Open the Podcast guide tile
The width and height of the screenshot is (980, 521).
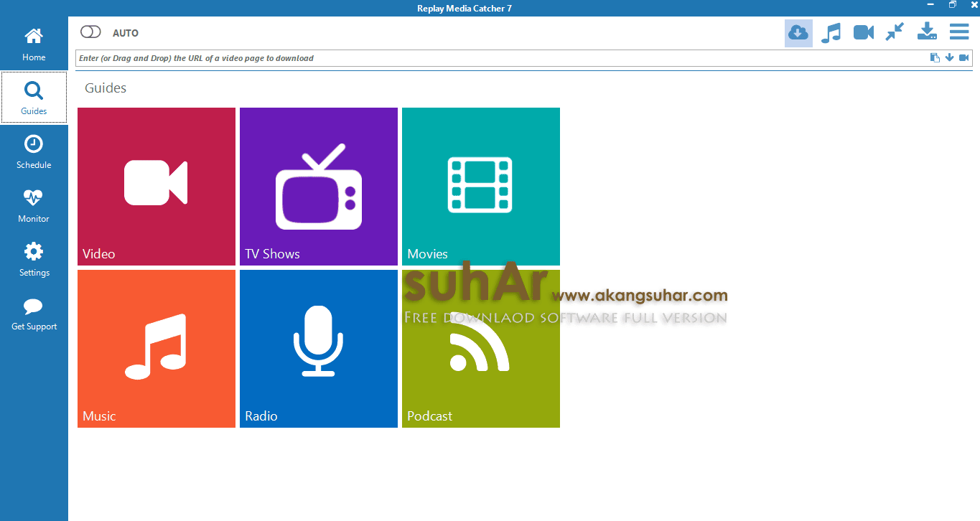click(481, 349)
